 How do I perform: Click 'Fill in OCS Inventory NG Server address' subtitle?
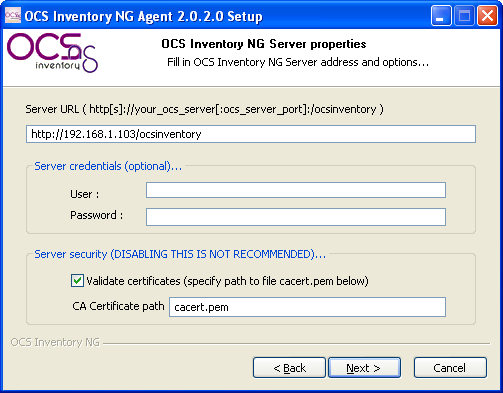298,62
